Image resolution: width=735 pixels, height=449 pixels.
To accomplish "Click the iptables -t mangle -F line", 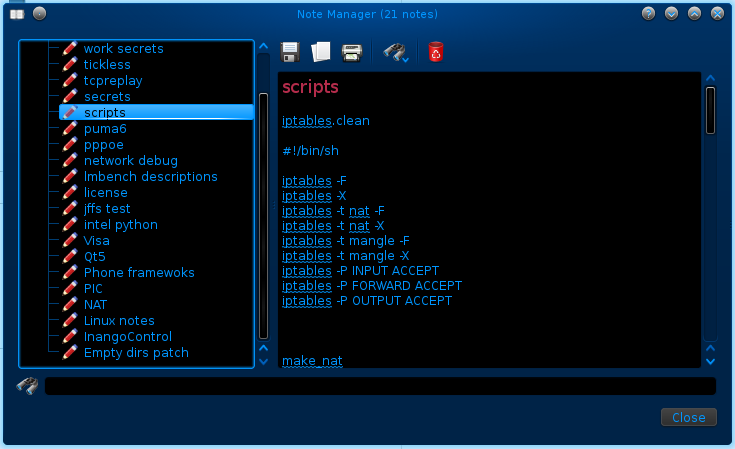I will (x=345, y=241).
